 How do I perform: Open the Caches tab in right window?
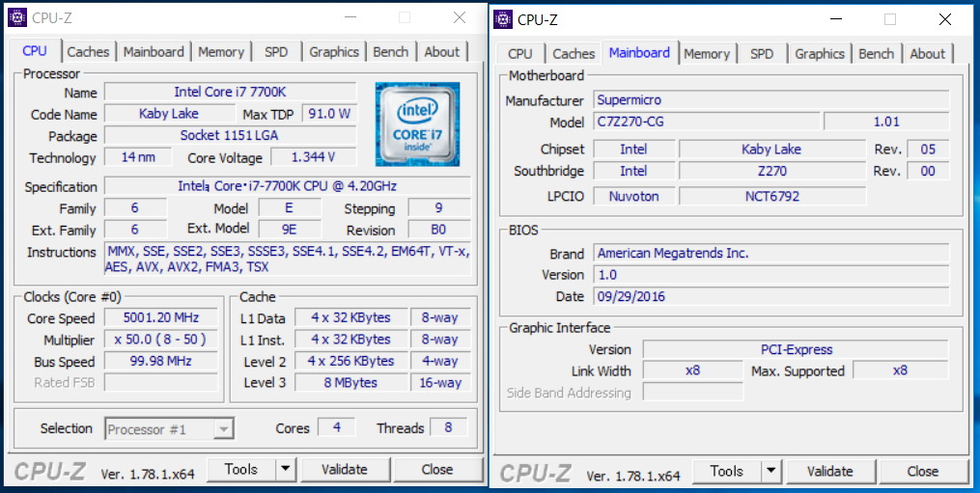(x=574, y=54)
